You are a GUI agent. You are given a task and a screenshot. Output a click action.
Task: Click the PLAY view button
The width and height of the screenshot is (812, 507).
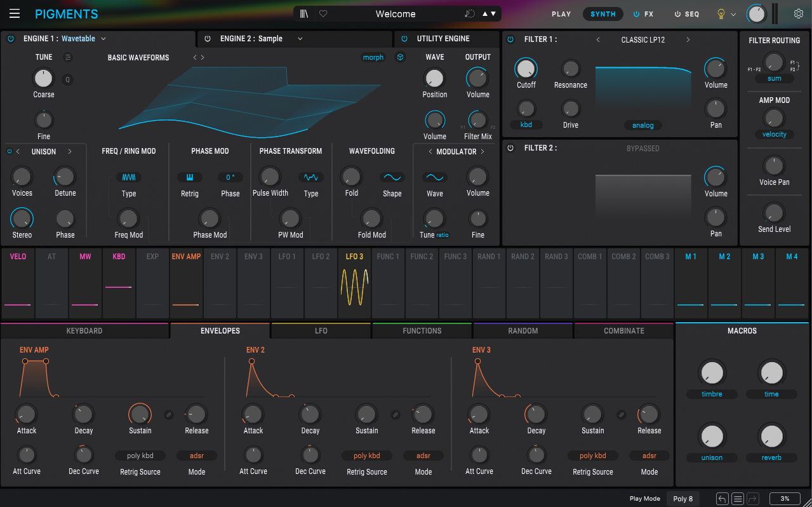[x=561, y=14]
